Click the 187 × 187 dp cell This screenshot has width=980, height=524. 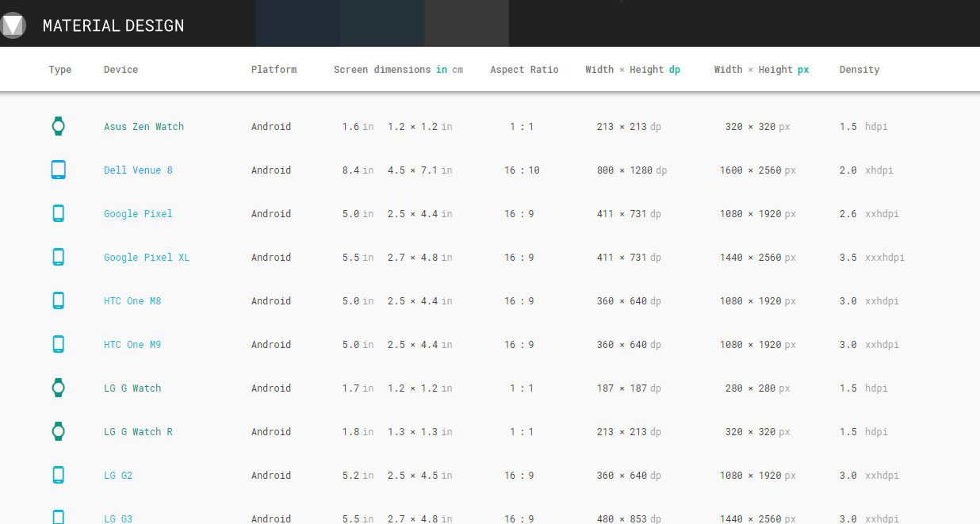coord(629,388)
